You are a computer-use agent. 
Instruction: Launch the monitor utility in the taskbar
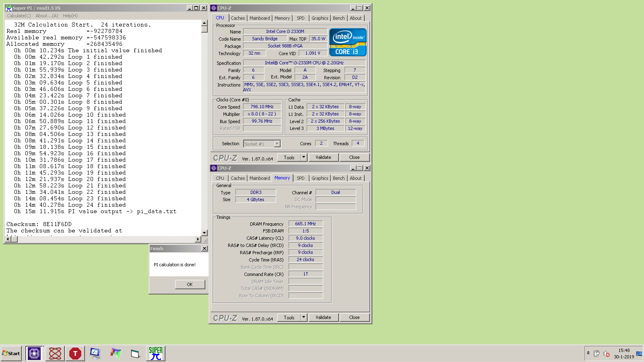point(95,354)
